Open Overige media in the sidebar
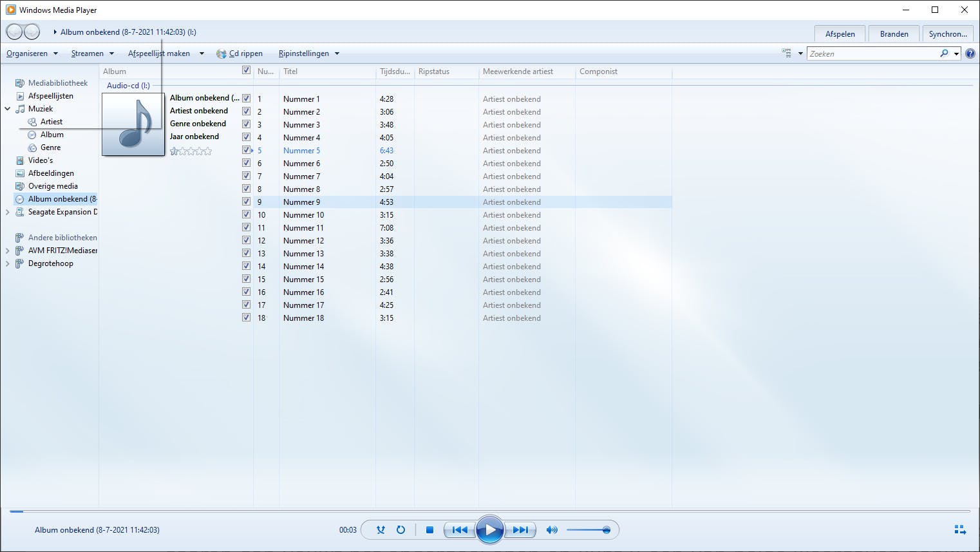The image size is (980, 552). [53, 186]
